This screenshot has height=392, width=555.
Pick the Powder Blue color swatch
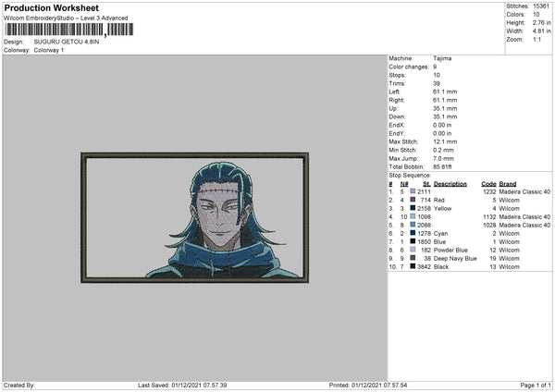click(413, 250)
